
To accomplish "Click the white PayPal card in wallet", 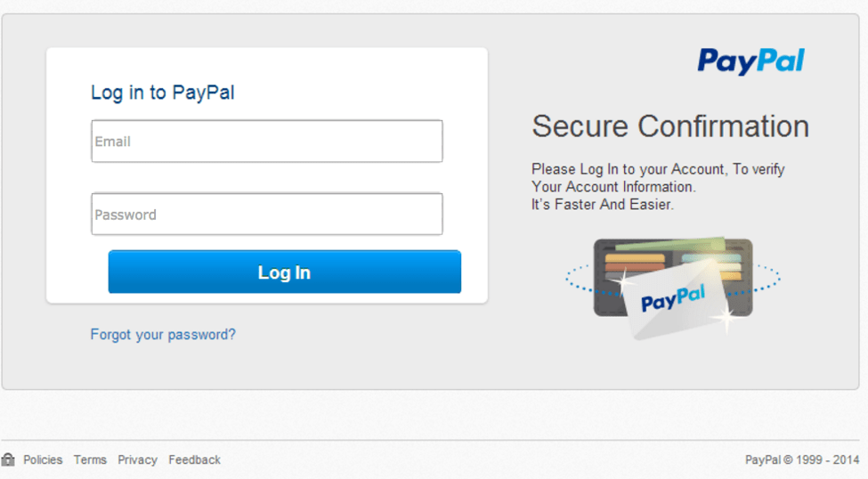I will 675,299.
